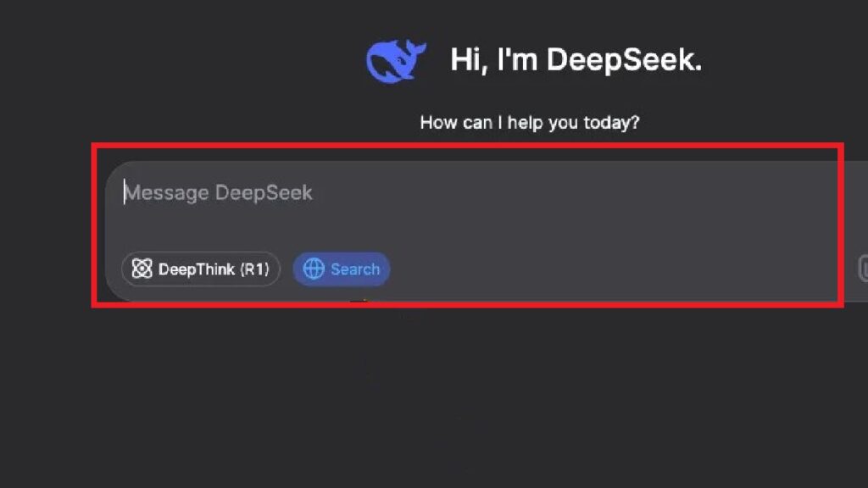Click the 'Message DeepSeek' placeholder text

[x=218, y=192]
